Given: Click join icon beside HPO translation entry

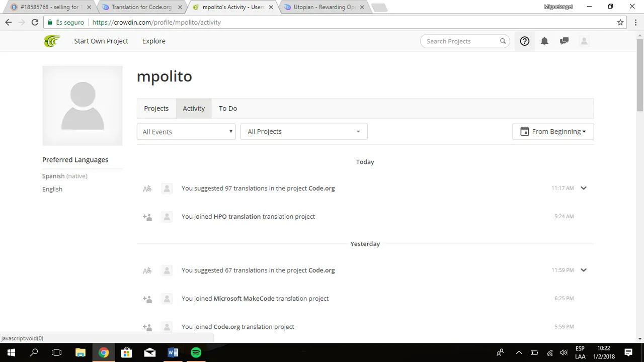Looking at the screenshot, I should (147, 217).
